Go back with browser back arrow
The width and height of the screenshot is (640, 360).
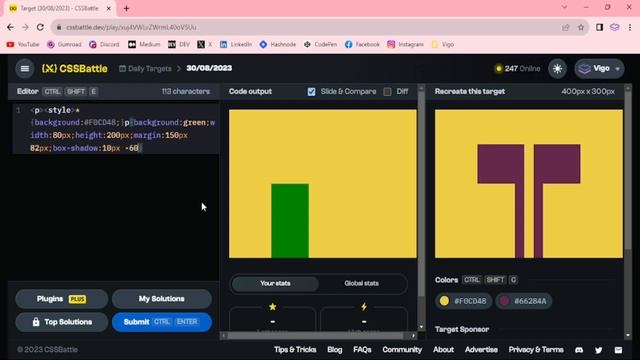10,27
